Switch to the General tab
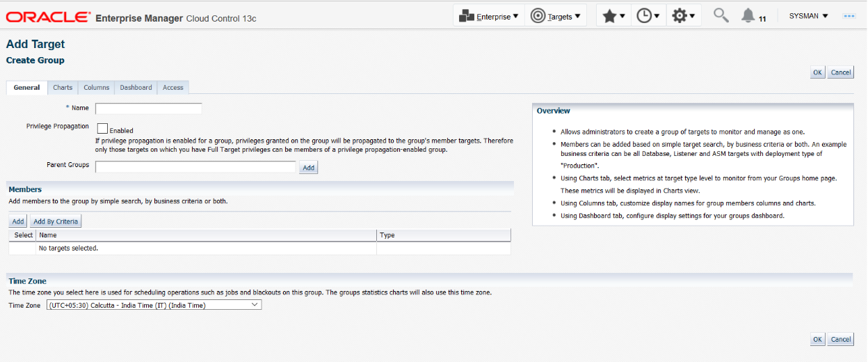Viewport: 868px width, 362px height. point(27,88)
